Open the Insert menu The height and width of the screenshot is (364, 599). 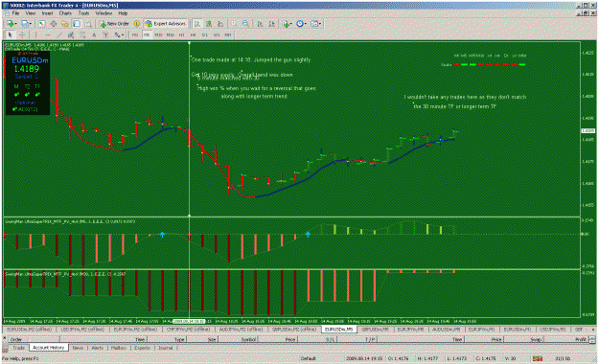pyautogui.click(x=47, y=13)
